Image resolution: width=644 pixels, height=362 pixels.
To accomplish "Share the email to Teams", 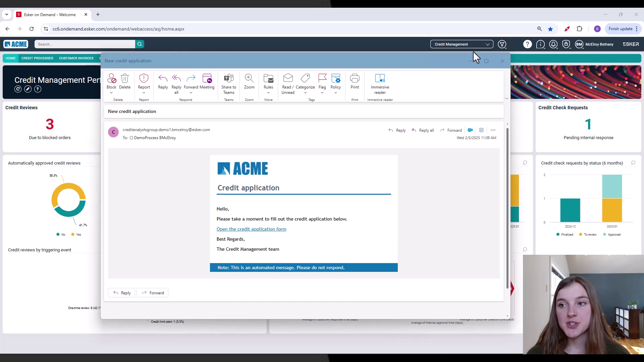I will tap(228, 83).
